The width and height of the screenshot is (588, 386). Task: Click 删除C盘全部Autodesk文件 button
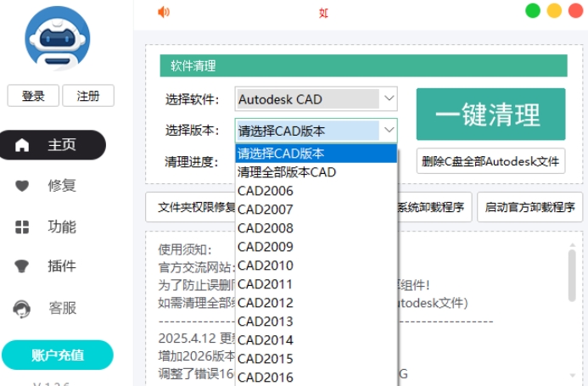[491, 161]
